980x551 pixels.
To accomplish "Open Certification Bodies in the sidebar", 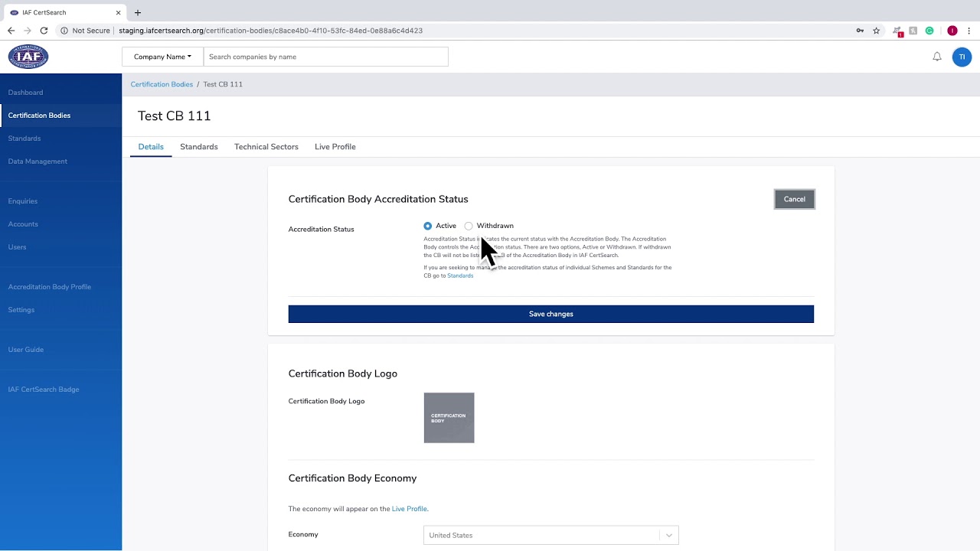I will tap(39, 116).
